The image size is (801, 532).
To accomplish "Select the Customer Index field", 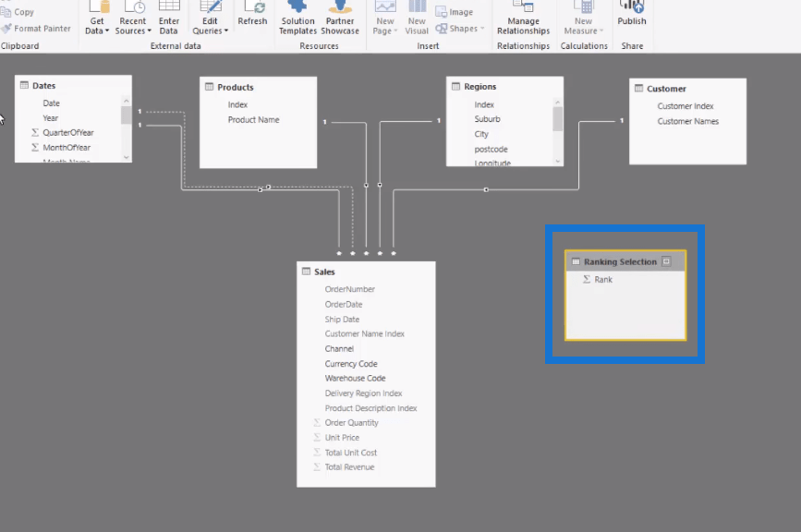I will tap(685, 106).
